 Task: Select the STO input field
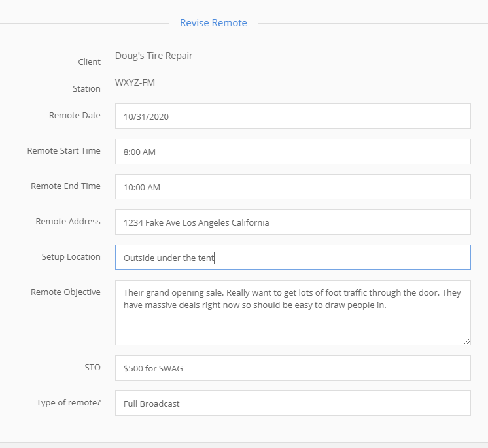pyautogui.click(x=292, y=368)
